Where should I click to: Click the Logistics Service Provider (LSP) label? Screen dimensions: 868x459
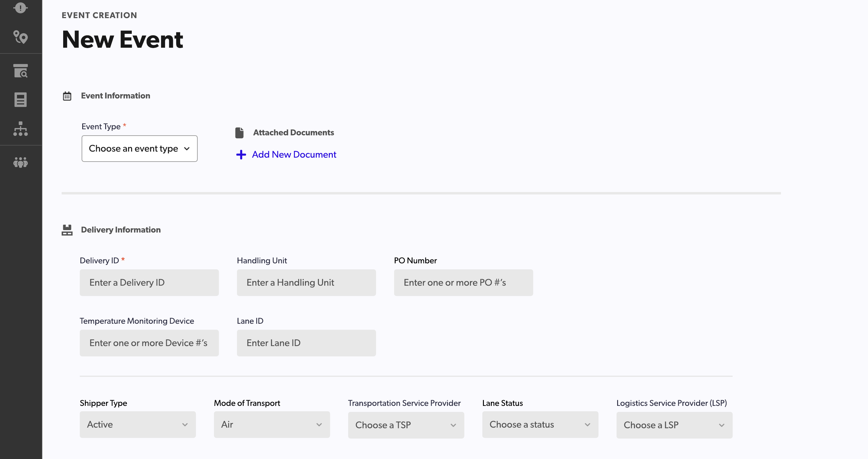tap(672, 403)
